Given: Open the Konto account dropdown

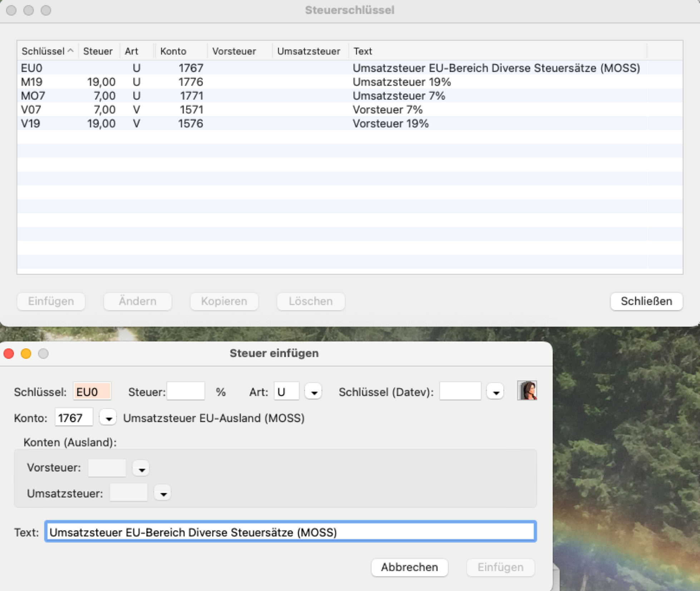Looking at the screenshot, I should click(x=108, y=418).
